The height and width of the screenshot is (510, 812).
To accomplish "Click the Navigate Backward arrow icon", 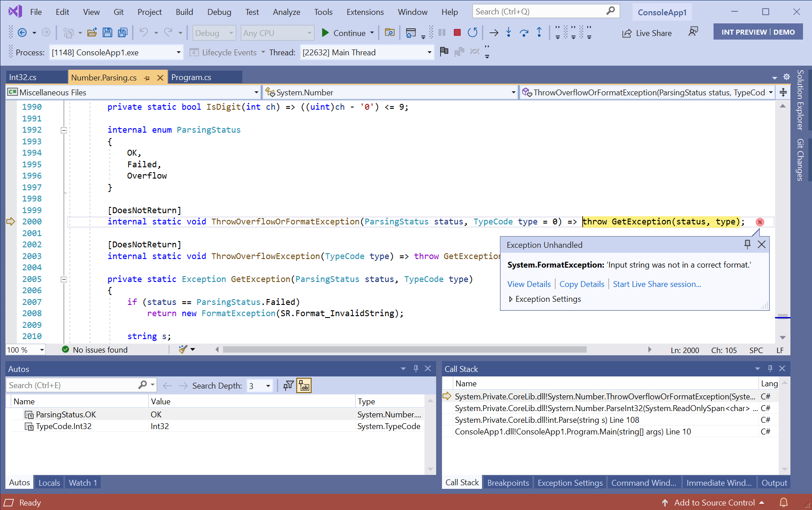I will [x=22, y=33].
